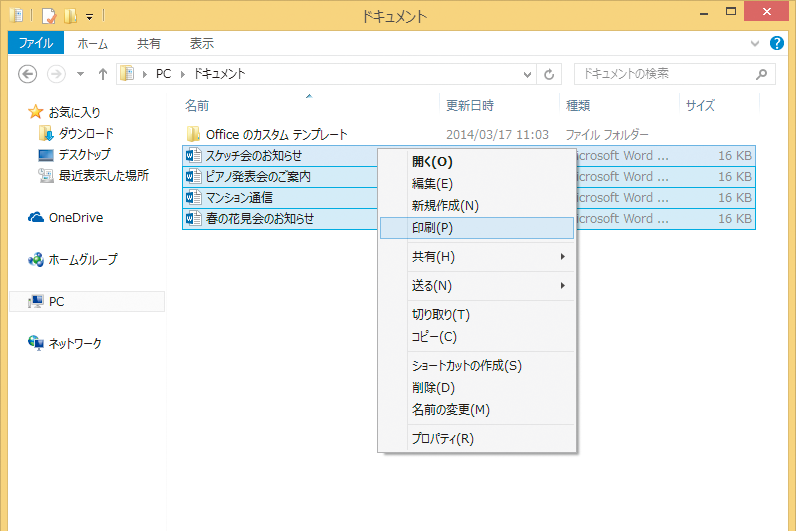
Task: Click the folder icon in the address bar
Action: [127, 74]
